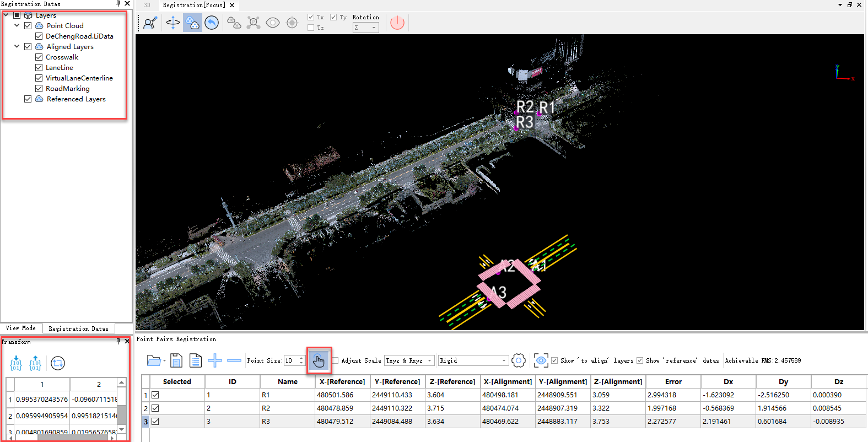
Task: Click the save floppy disk icon
Action: (176, 360)
